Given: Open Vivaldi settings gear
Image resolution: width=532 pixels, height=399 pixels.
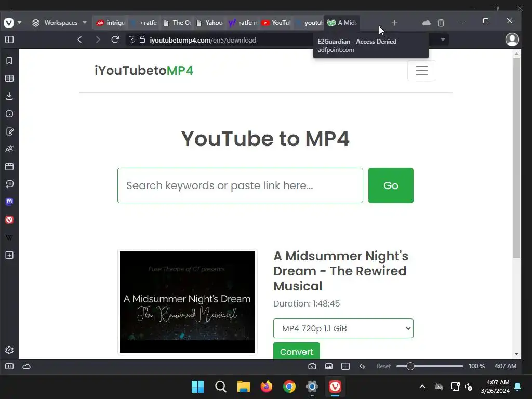Looking at the screenshot, I should [x=9, y=350].
